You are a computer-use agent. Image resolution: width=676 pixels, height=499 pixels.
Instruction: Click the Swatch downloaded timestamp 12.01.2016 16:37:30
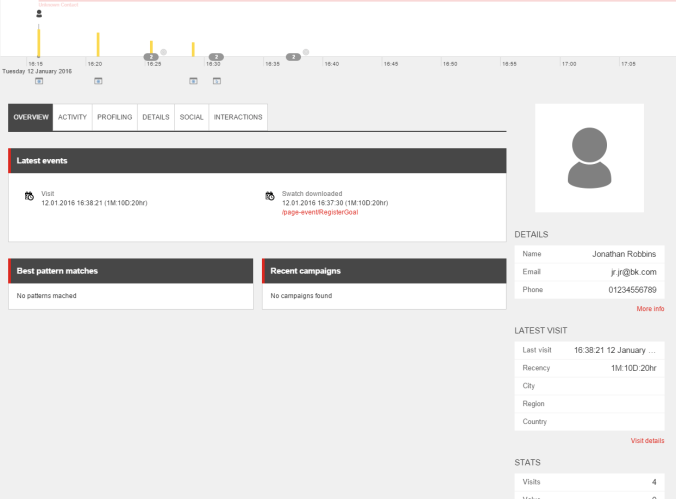(335, 203)
